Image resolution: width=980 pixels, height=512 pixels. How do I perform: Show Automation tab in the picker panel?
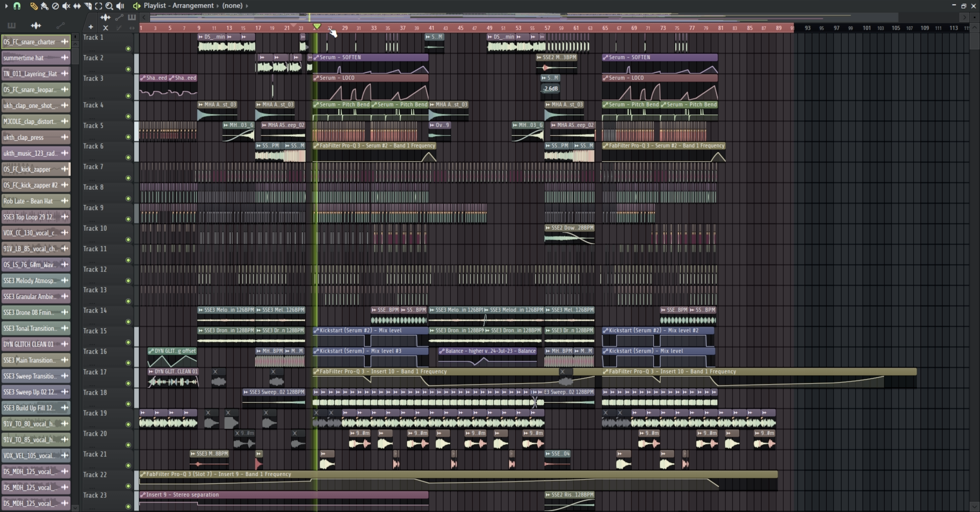click(60, 26)
